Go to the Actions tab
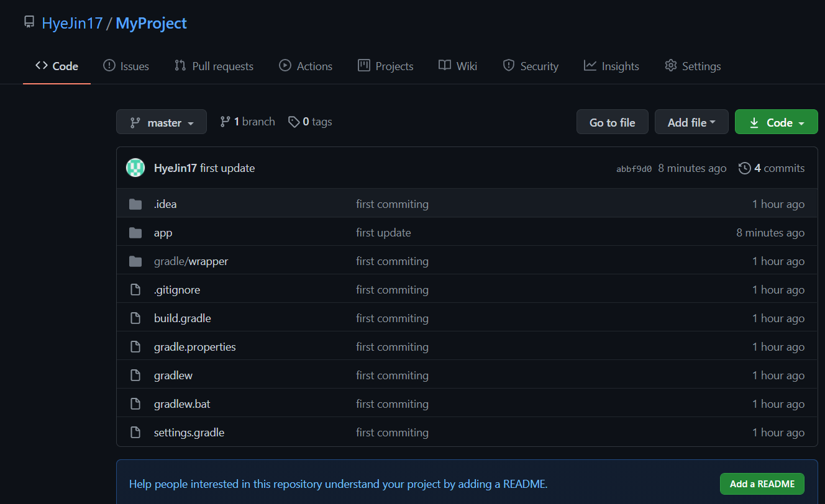This screenshot has width=825, height=504. pos(306,66)
